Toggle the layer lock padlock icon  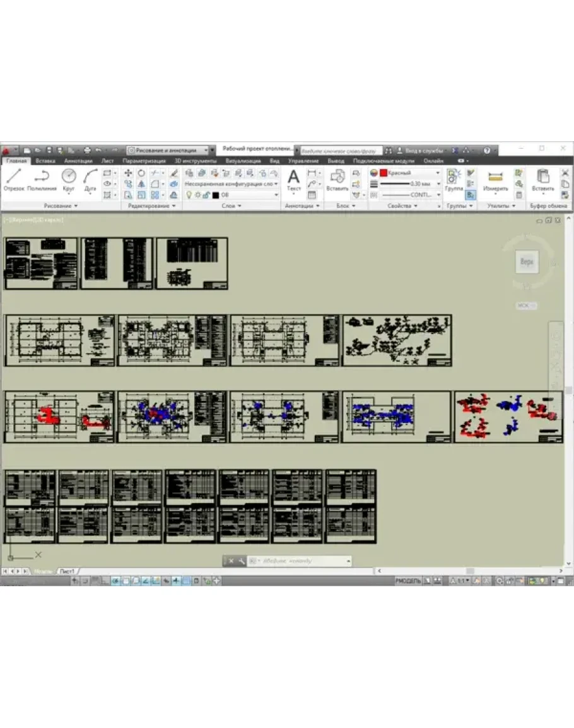coord(207,195)
